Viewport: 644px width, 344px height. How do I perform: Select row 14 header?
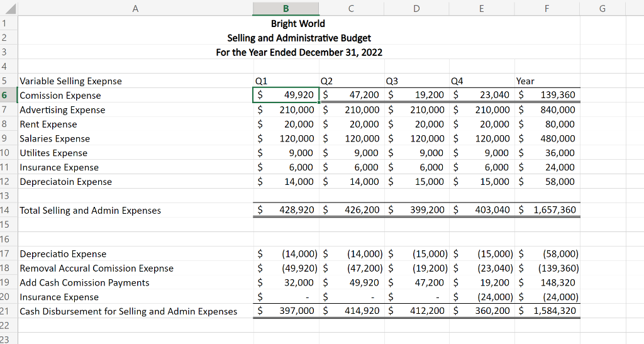pyautogui.click(x=9, y=210)
